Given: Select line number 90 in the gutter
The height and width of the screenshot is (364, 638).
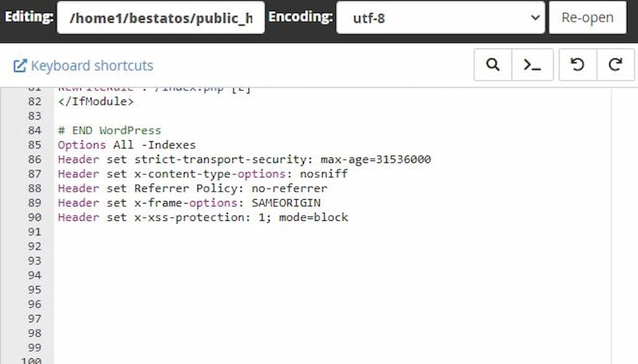Looking at the screenshot, I should [35, 217].
